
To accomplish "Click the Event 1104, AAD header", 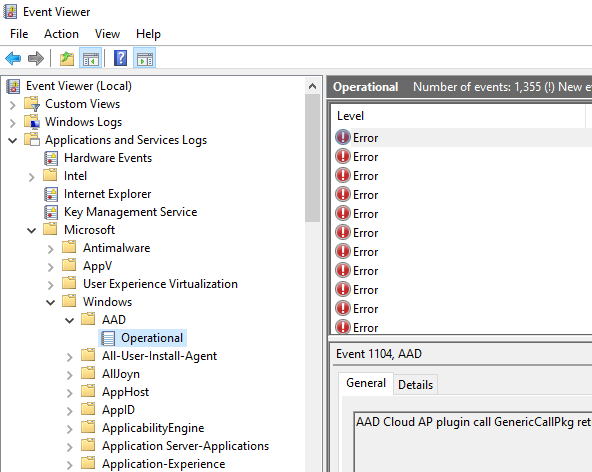I will (x=379, y=354).
